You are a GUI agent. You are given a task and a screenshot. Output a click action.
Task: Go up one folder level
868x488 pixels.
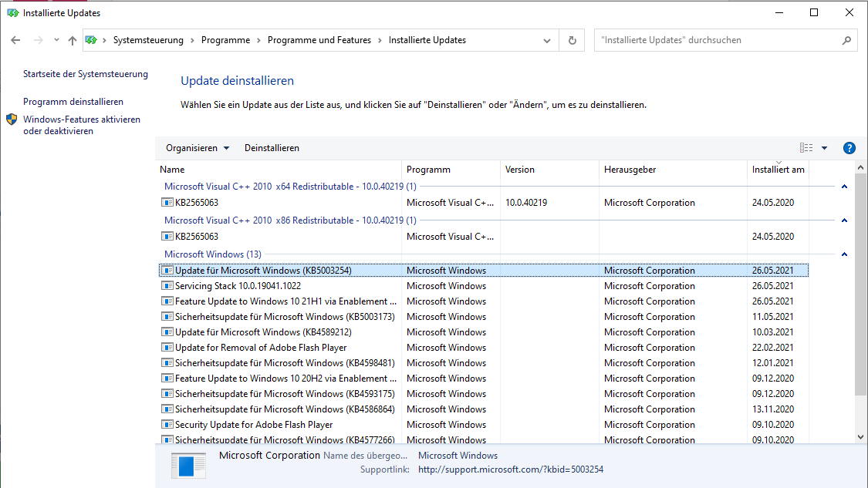(x=72, y=40)
